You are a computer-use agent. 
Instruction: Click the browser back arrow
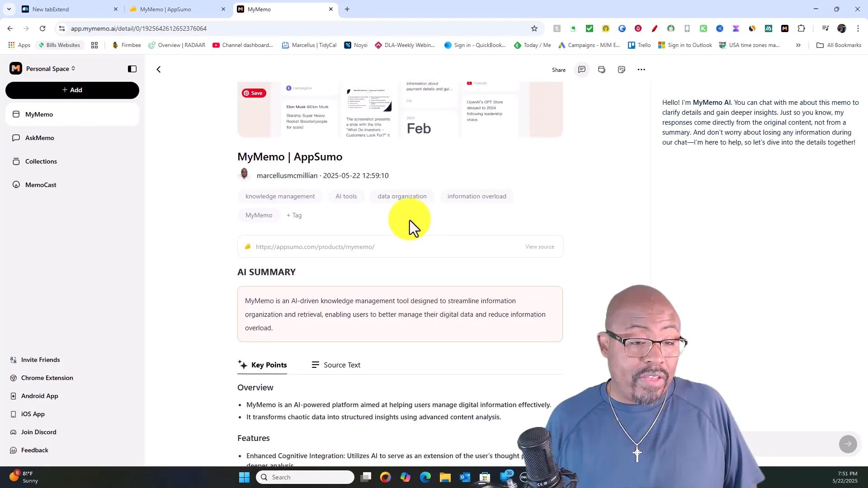click(x=10, y=28)
